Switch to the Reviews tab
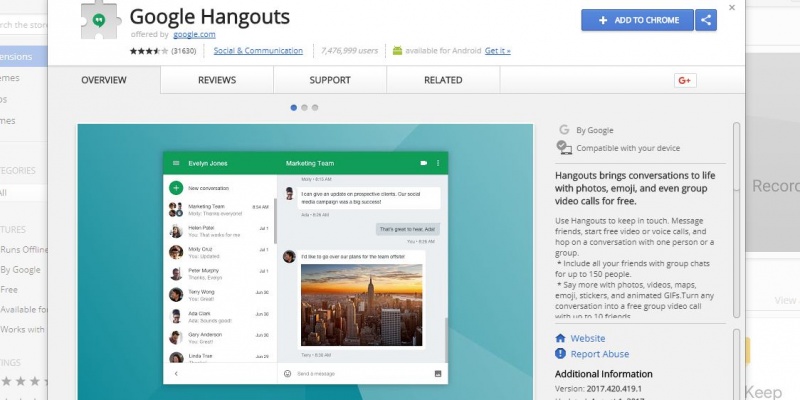Viewport: 800px width, 400px height. 217,80
